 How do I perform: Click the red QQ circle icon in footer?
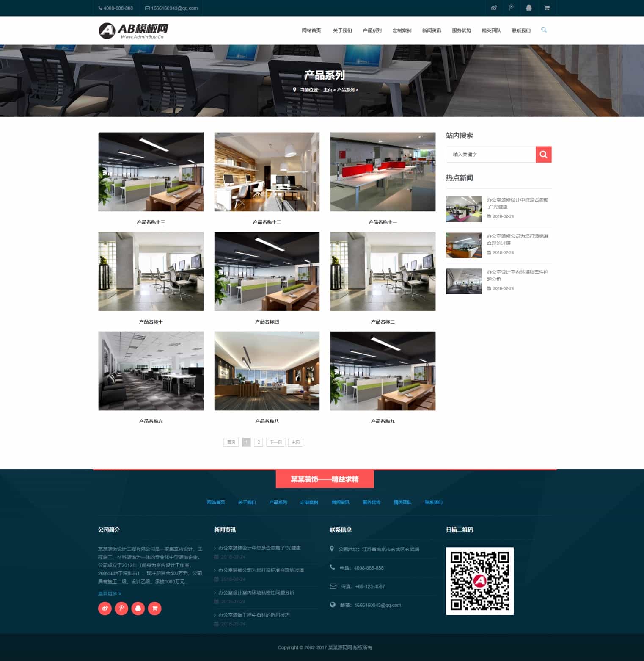pyautogui.click(x=138, y=608)
